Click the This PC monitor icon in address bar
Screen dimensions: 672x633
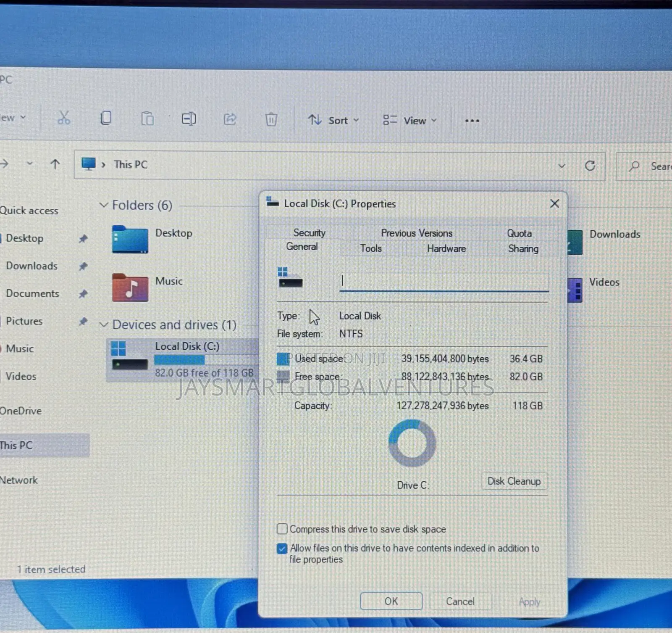[88, 164]
